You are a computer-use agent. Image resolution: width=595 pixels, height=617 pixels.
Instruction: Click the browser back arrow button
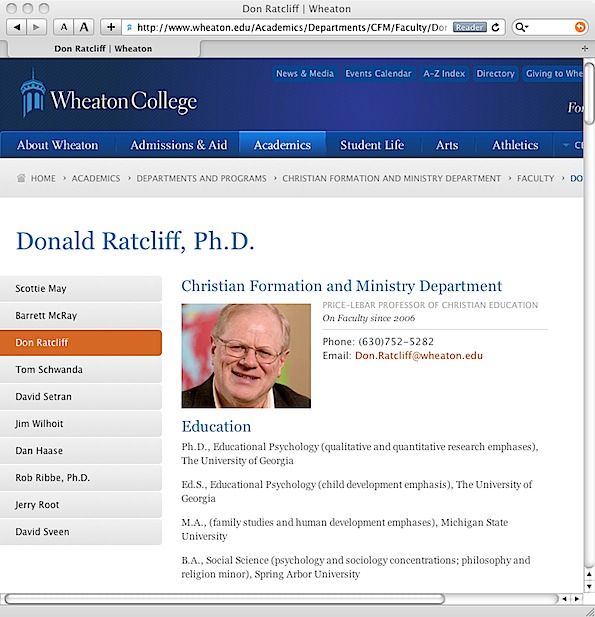pyautogui.click(x=17, y=27)
